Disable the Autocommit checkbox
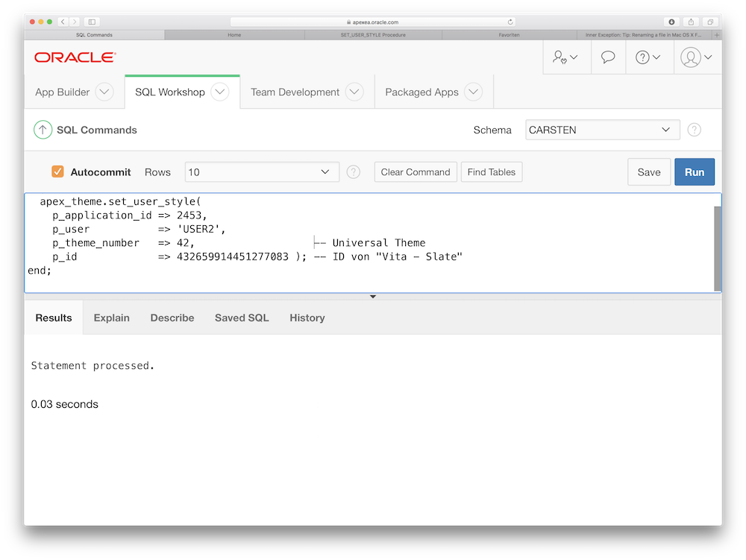Screen dimensions: 746x560 57,171
